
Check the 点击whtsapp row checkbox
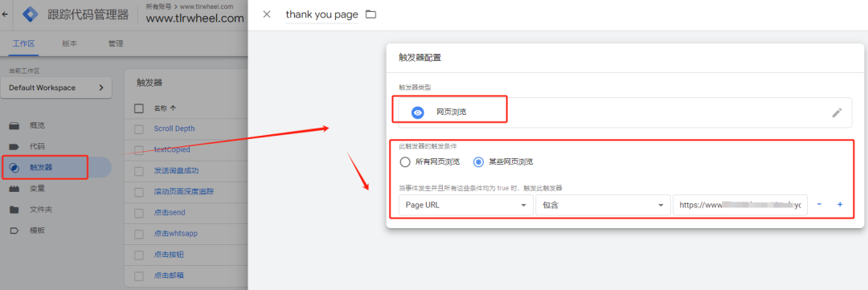point(139,234)
